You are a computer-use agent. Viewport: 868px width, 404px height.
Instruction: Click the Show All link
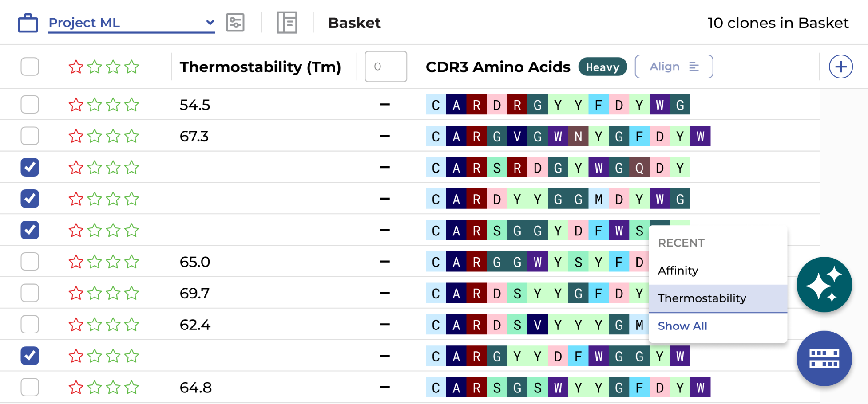[x=682, y=326]
